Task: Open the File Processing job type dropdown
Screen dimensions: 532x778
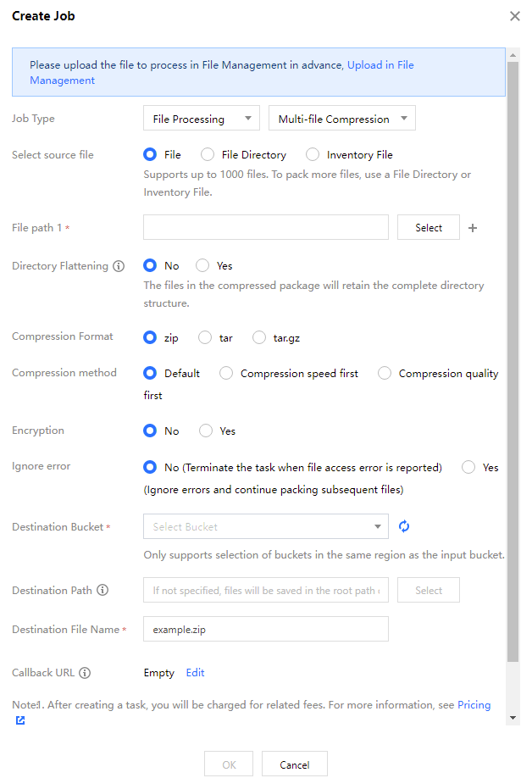Action: [x=201, y=119]
